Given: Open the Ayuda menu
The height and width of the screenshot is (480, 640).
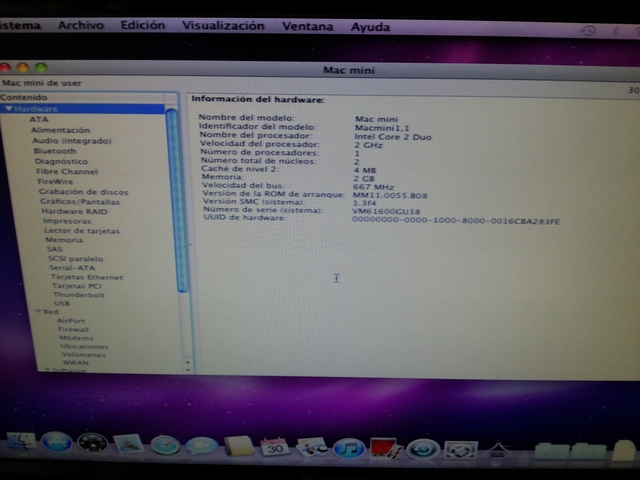Looking at the screenshot, I should [x=370, y=27].
